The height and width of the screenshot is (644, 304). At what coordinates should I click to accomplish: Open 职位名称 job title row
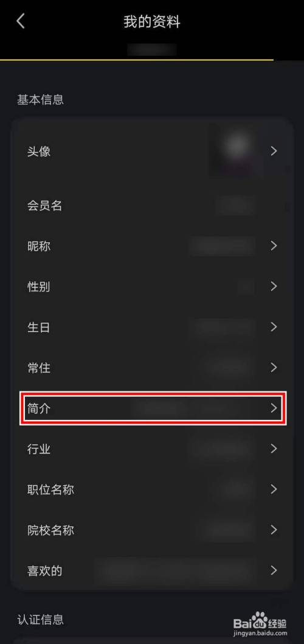152,489
